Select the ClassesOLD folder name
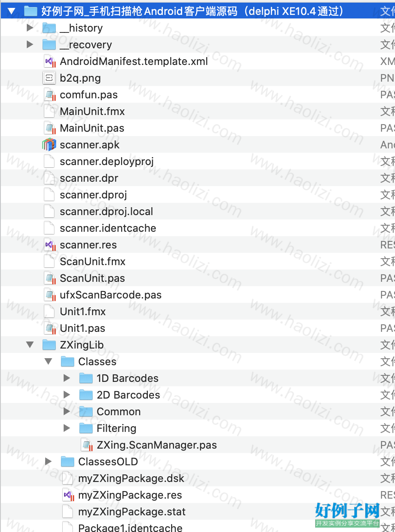 pyautogui.click(x=108, y=462)
